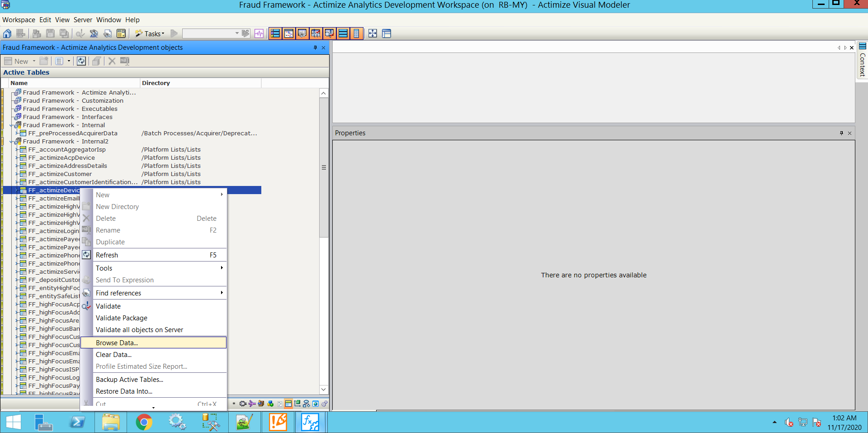The image size is (868, 433).
Task: Toggle the blue horizontal bars view button
Action: pos(343,33)
